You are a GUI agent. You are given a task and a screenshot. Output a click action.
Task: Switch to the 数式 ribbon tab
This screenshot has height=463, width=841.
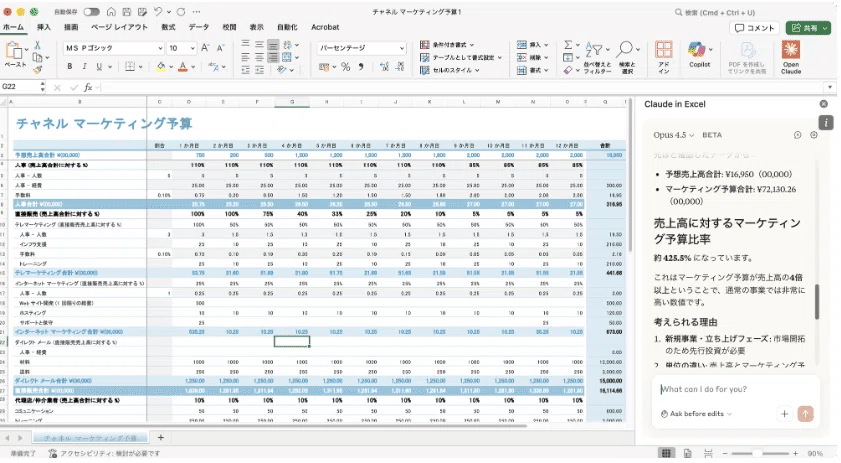pyautogui.click(x=168, y=27)
